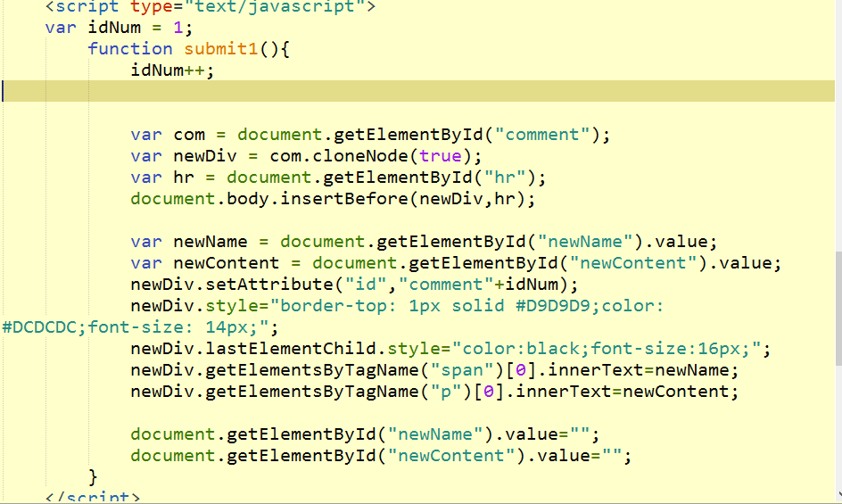Click the "var newContent" declaration line

(456, 263)
